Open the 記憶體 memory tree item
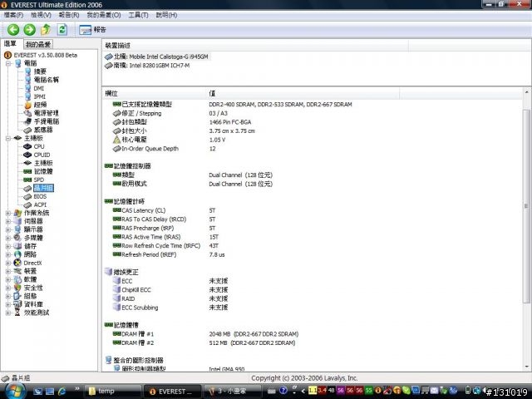 (x=43, y=171)
